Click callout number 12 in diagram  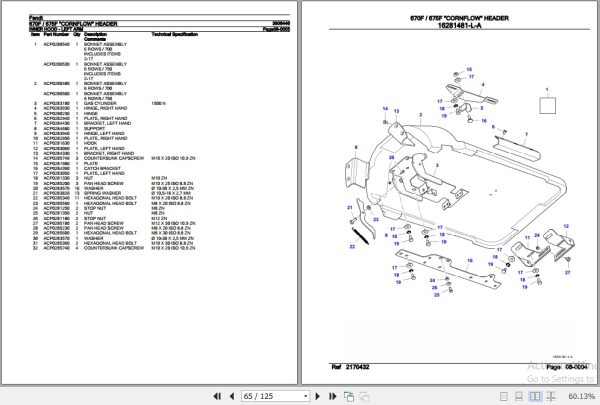566,226
